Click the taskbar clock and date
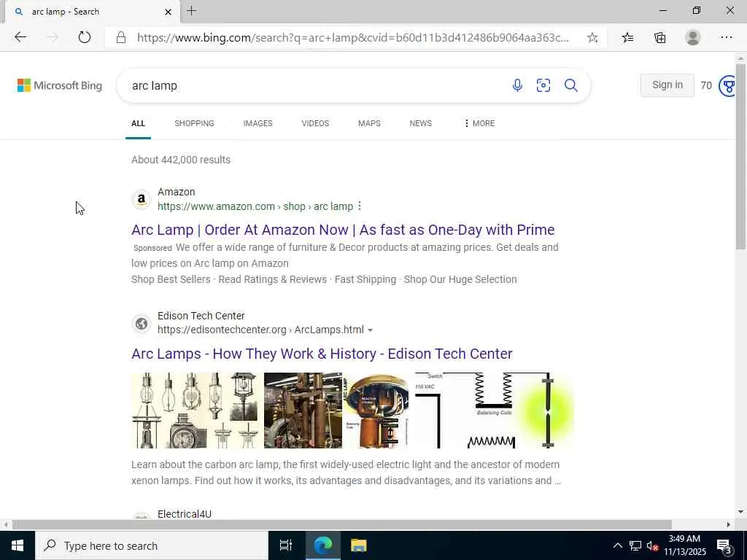This screenshot has width=747, height=560. pos(684,545)
